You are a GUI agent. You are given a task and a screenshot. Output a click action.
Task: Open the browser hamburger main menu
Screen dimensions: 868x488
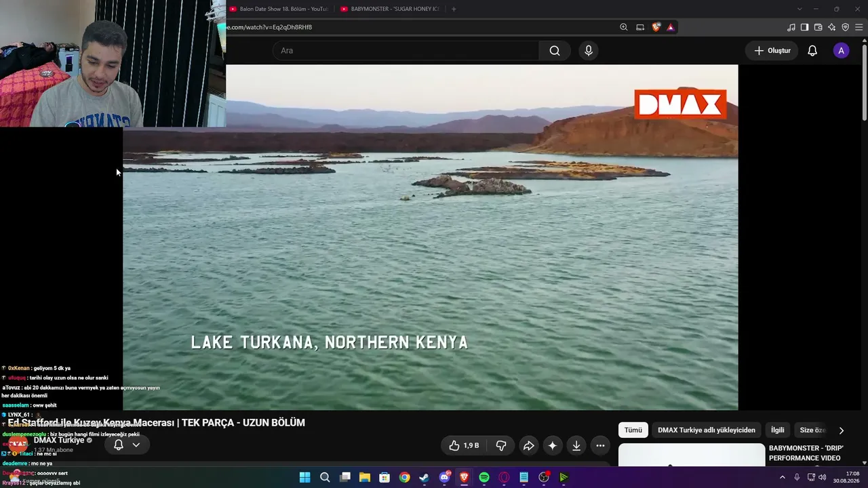[x=859, y=27]
